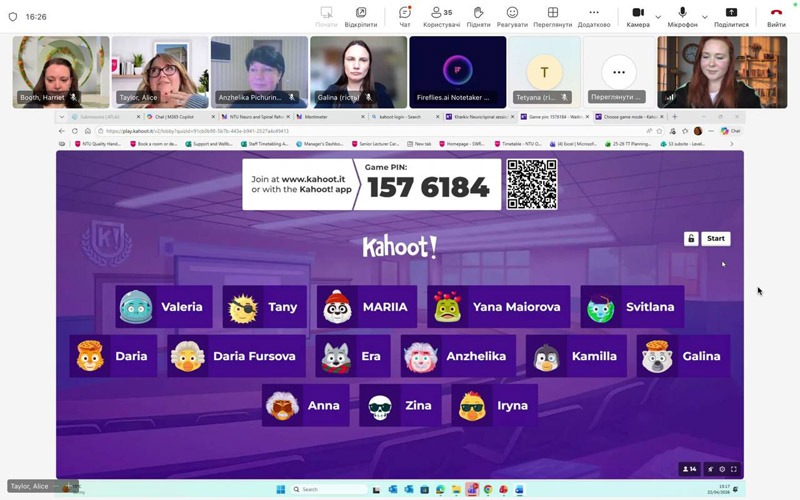The height and width of the screenshot is (500, 800).
Task: Open the More actions menu
Action: pyautogui.click(x=594, y=16)
